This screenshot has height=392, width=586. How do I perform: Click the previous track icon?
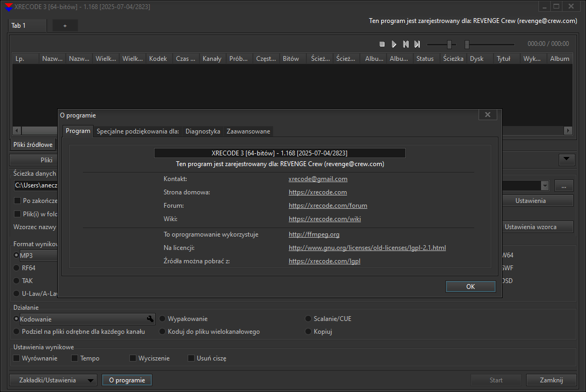406,44
